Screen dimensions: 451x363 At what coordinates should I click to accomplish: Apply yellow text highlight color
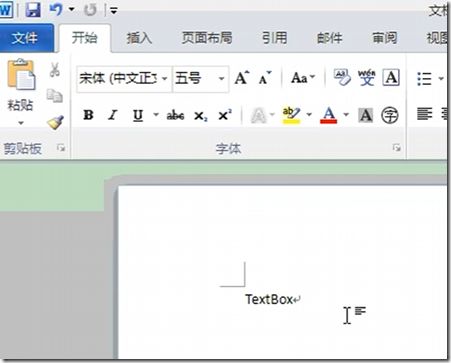tap(291, 115)
